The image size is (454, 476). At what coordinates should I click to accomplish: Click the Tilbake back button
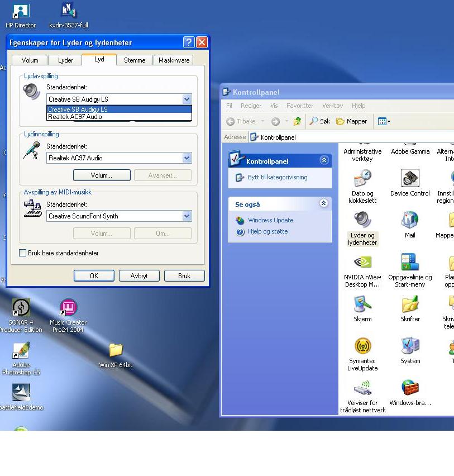coord(241,121)
